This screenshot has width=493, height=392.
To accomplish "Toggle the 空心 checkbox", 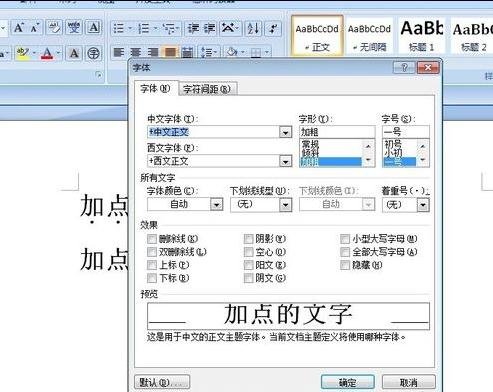I will point(248,252).
